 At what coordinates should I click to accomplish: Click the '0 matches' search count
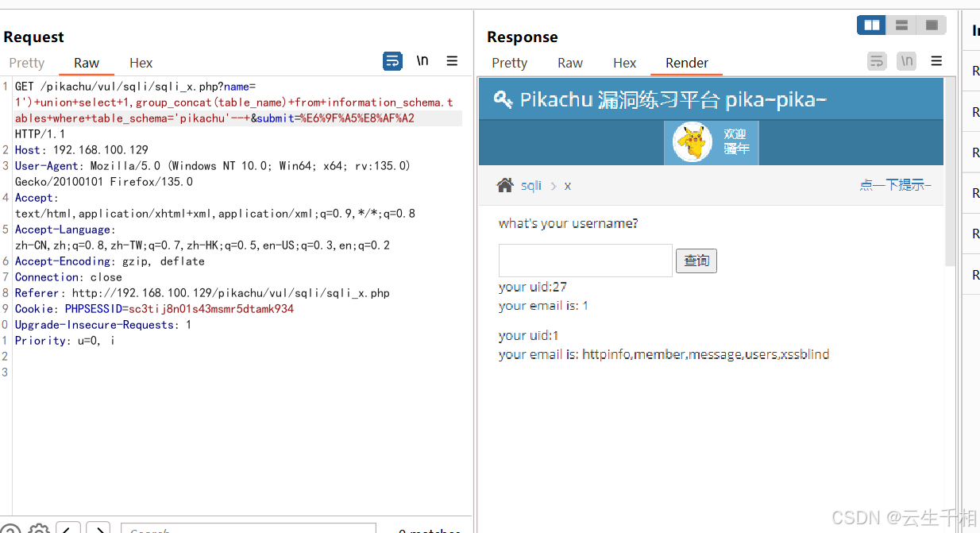pos(429,531)
